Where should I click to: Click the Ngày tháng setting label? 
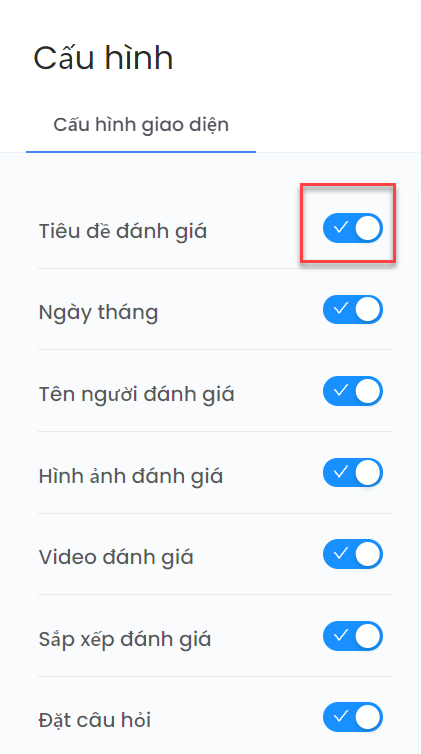[x=98, y=313]
